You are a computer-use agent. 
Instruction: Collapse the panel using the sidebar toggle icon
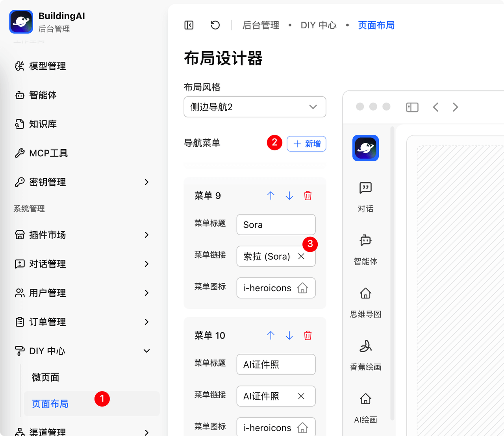189,25
